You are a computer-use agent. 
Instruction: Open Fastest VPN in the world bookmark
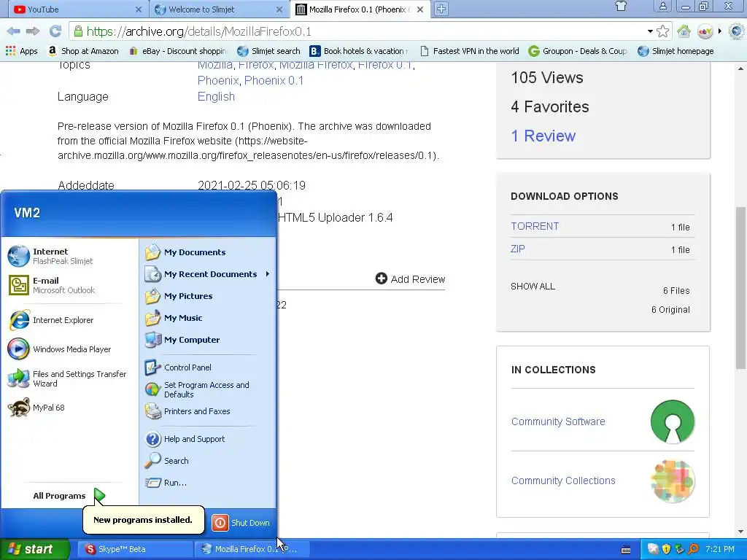pyautogui.click(x=470, y=51)
